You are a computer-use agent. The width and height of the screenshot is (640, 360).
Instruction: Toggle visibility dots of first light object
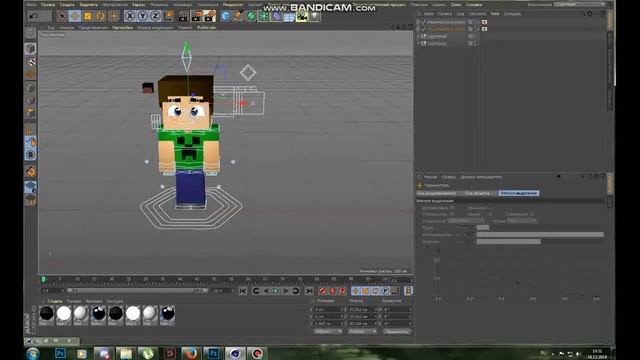tap(475, 36)
